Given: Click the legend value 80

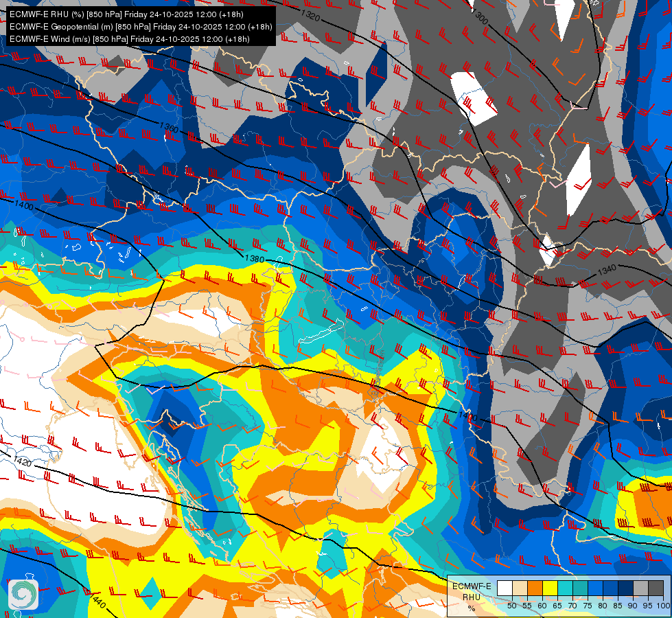Looking at the screenshot, I should (603, 606).
